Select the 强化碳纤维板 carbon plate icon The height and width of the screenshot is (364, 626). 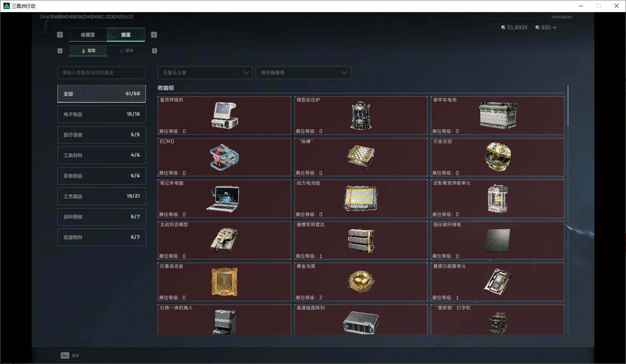point(497,240)
